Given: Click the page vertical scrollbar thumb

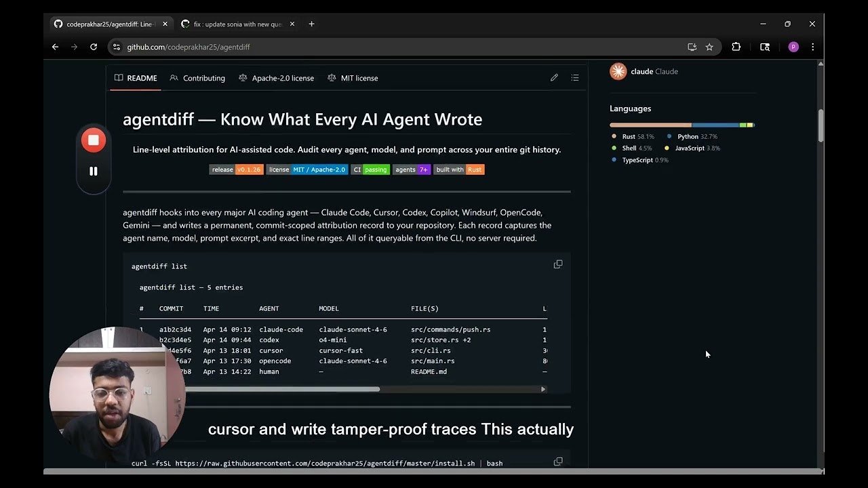Looking at the screenshot, I should point(821,125).
